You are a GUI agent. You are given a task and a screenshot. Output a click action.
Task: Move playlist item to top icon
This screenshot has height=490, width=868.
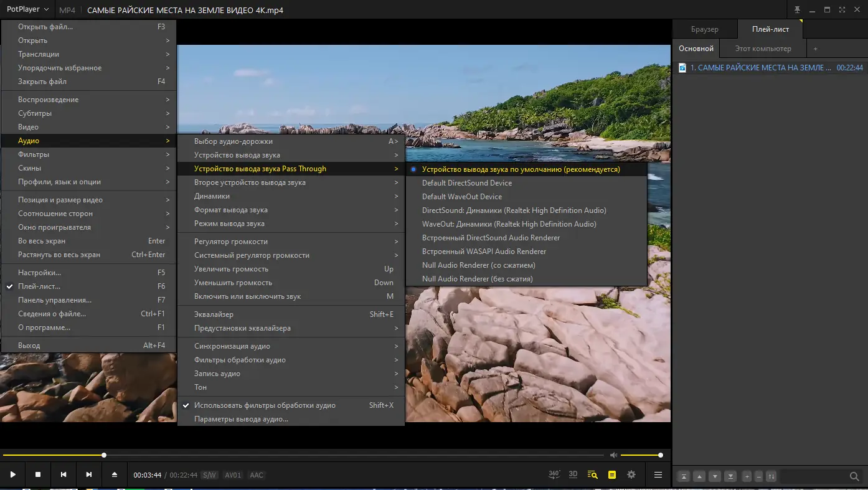tap(684, 476)
